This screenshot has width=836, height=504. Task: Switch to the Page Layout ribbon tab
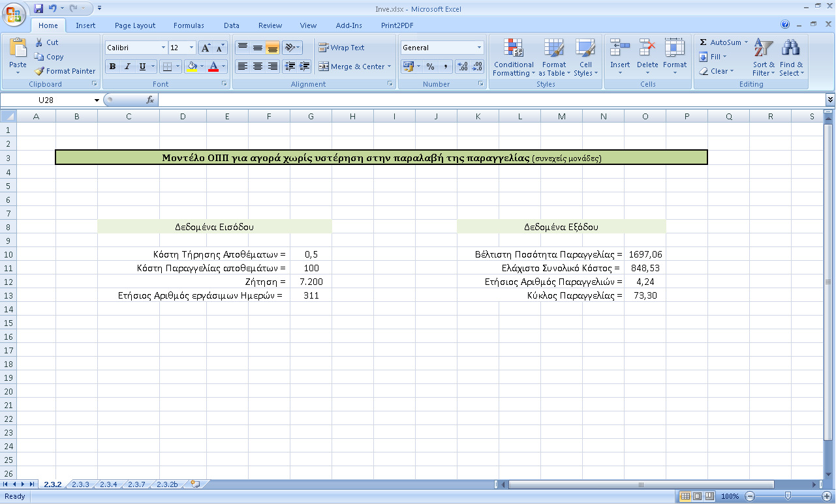[135, 25]
